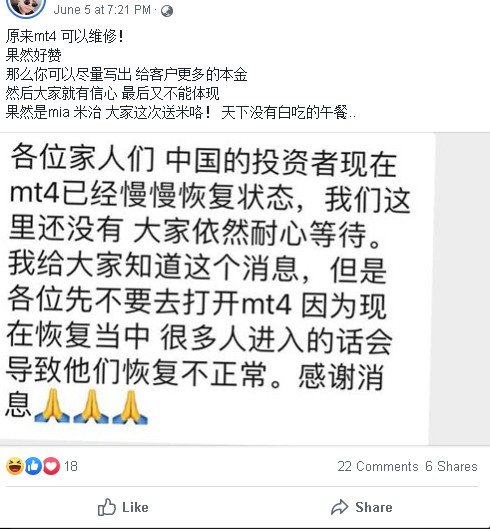Open the 6 Shares link
This screenshot has width=490, height=529.
tap(451, 466)
